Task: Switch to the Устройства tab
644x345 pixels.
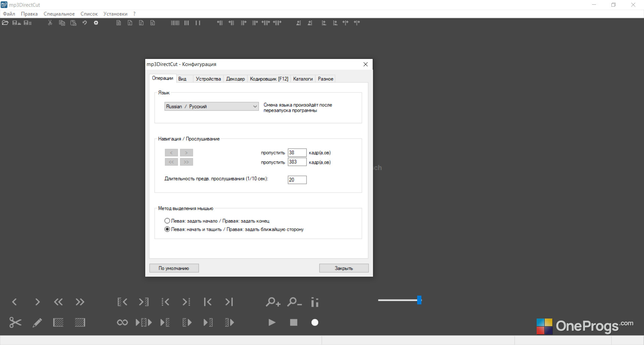Action: pos(208,79)
